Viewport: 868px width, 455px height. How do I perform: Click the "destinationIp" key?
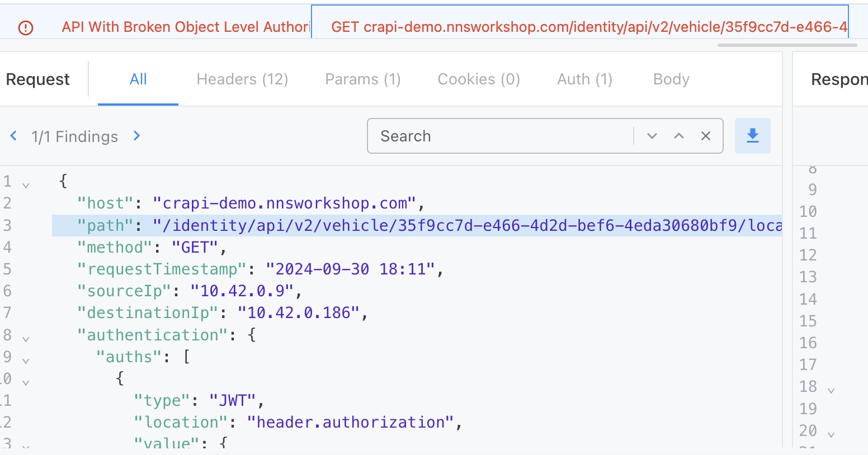[148, 312]
